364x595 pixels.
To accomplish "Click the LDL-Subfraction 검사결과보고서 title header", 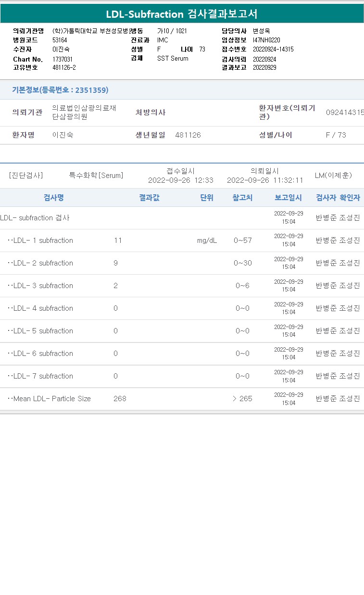I will pos(182,14).
